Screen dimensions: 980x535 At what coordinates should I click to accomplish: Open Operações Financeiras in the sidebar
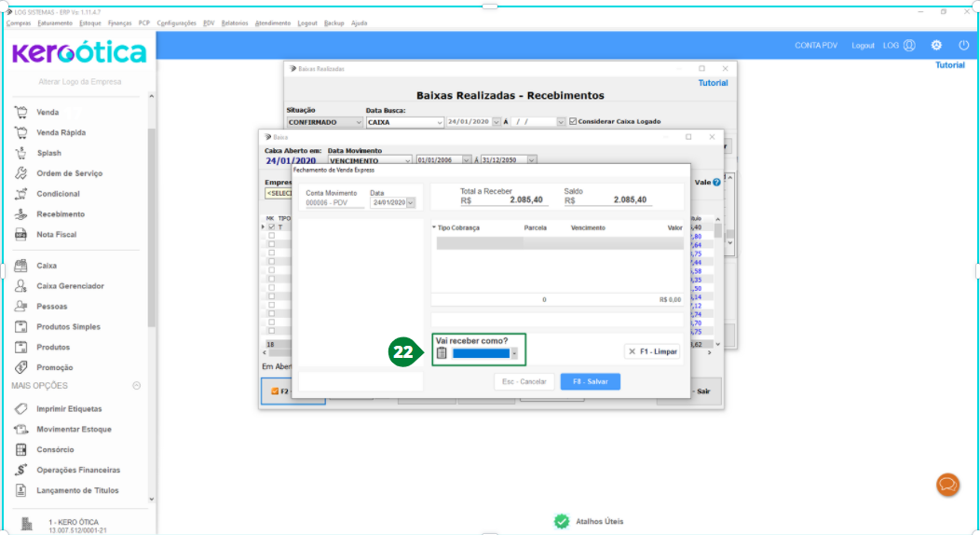coord(78,470)
